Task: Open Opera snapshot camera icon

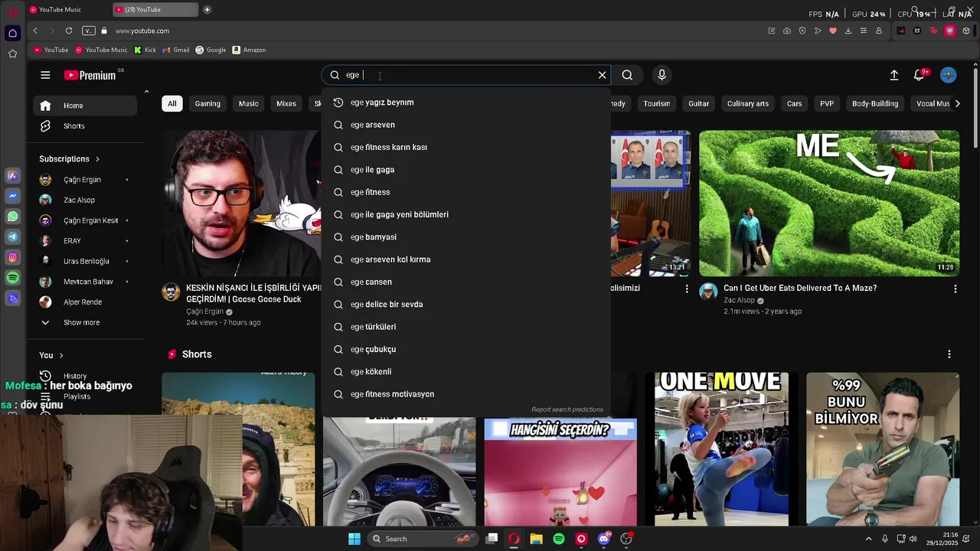Action: pos(787,31)
